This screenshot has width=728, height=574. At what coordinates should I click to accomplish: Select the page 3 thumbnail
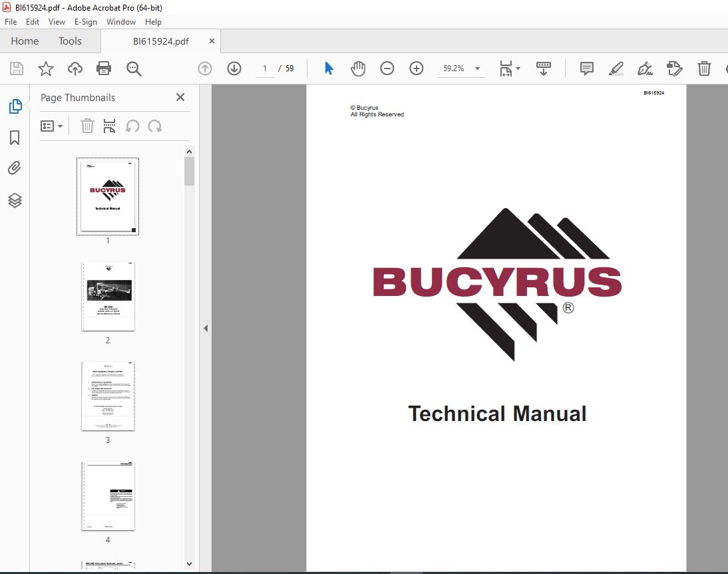(108, 396)
